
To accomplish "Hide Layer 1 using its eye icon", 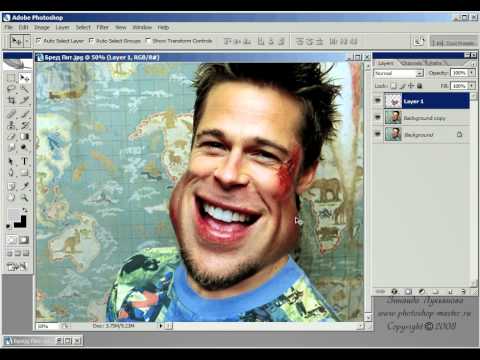I will pos(378,100).
